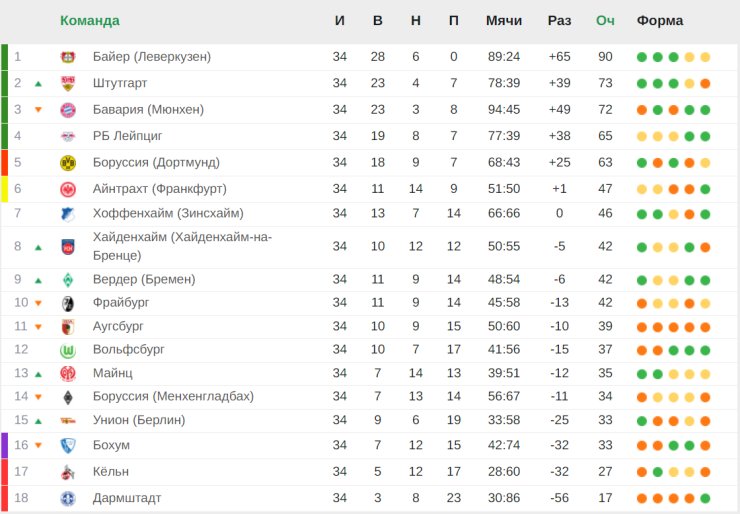This screenshot has height=514, width=740.
Task: Select the Borussia Dortmund yellow crest
Action: pyautogui.click(x=68, y=163)
